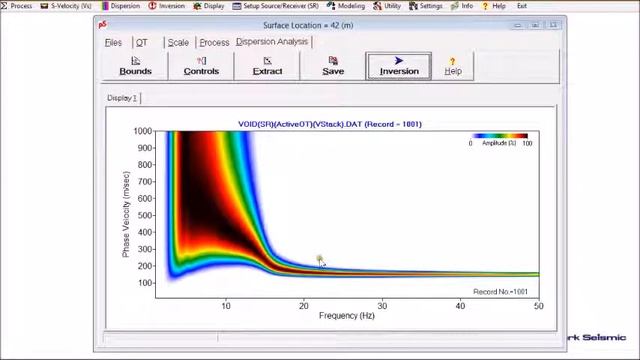Screen dimensions: 640x360
Task: Maximize the Surface Location window
Action: coord(535,25)
